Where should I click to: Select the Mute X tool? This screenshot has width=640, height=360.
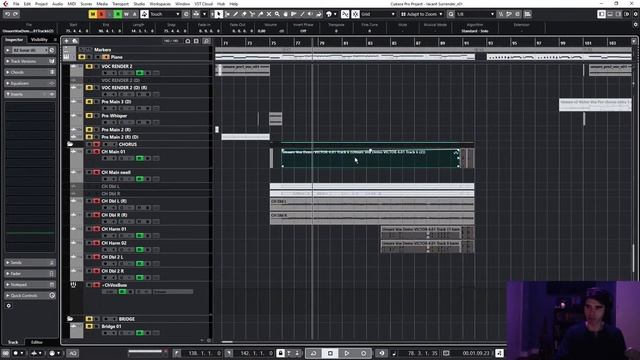click(269, 14)
